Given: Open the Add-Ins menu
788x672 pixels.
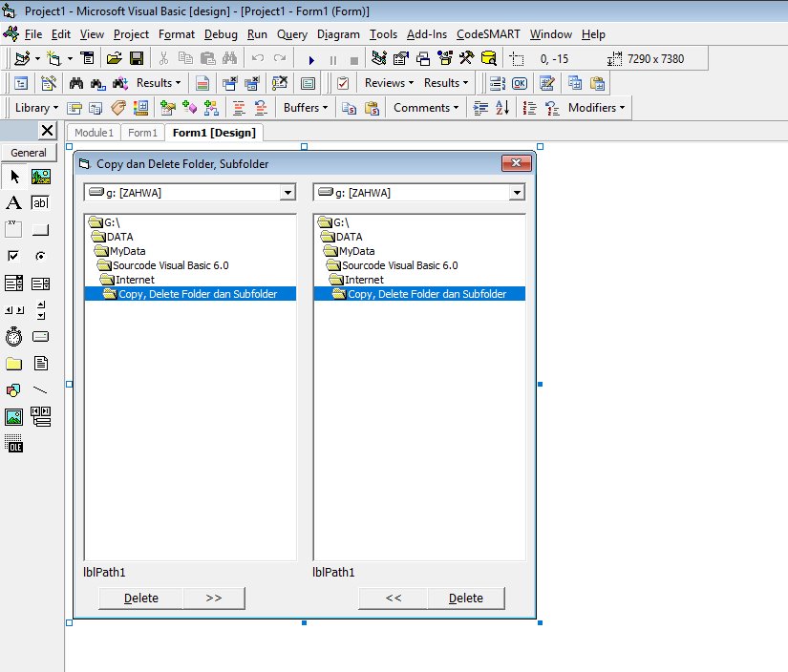Looking at the screenshot, I should click(427, 34).
